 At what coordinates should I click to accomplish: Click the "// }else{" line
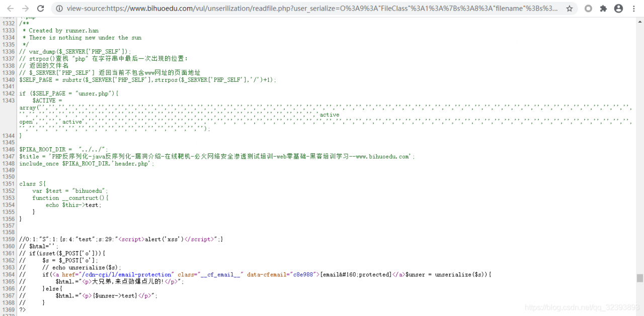tap(41, 288)
